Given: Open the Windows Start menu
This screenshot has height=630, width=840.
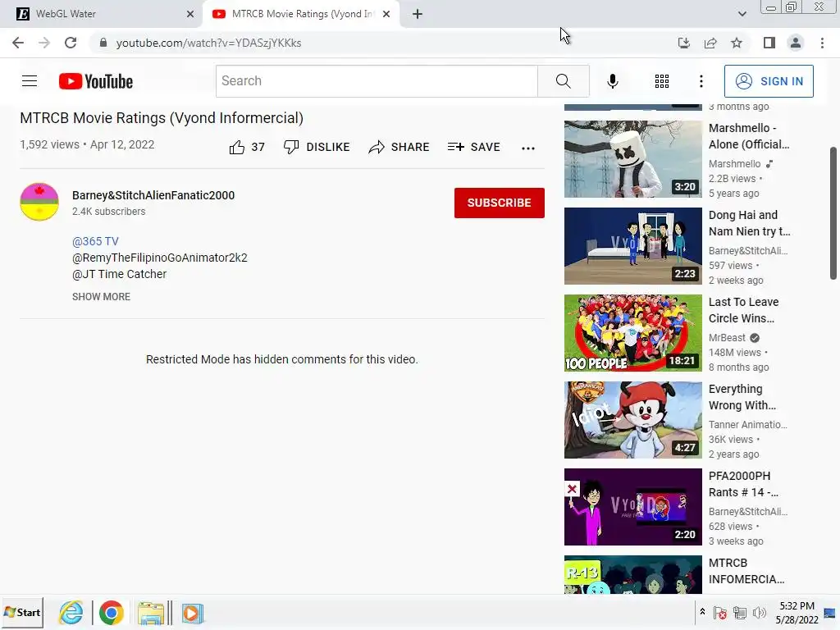Looking at the screenshot, I should (x=22, y=612).
